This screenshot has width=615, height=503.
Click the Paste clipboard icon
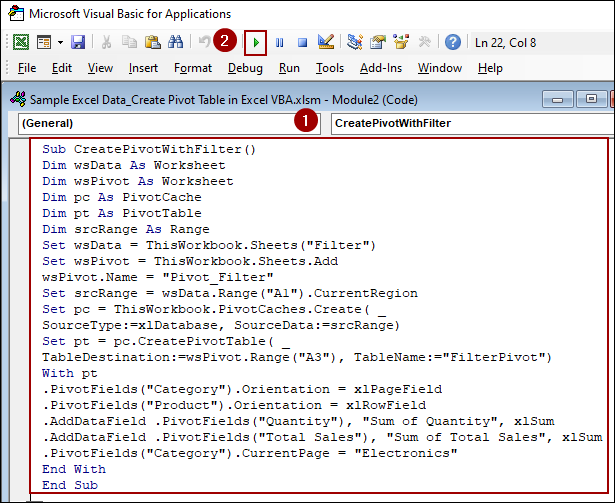(151, 42)
